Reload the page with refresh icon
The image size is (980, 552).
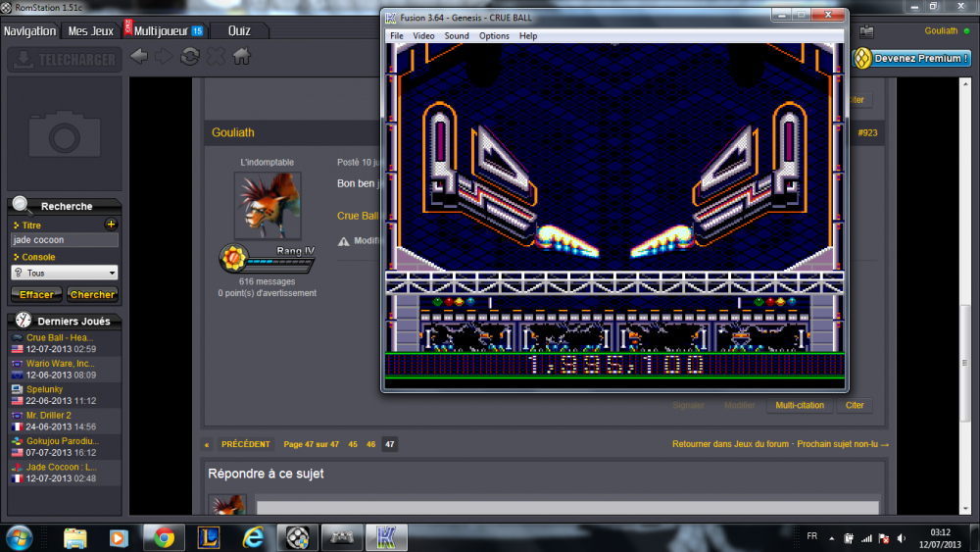[x=190, y=57]
